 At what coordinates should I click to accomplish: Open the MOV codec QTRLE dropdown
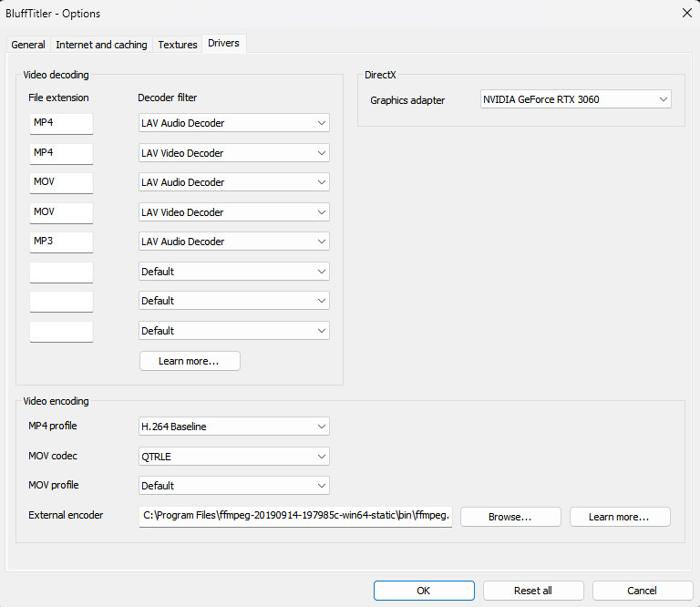(234, 456)
